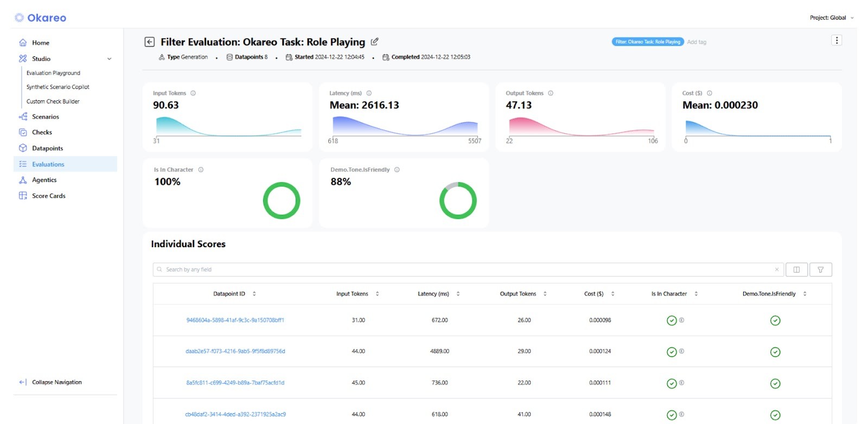Click Add tag

697,42
